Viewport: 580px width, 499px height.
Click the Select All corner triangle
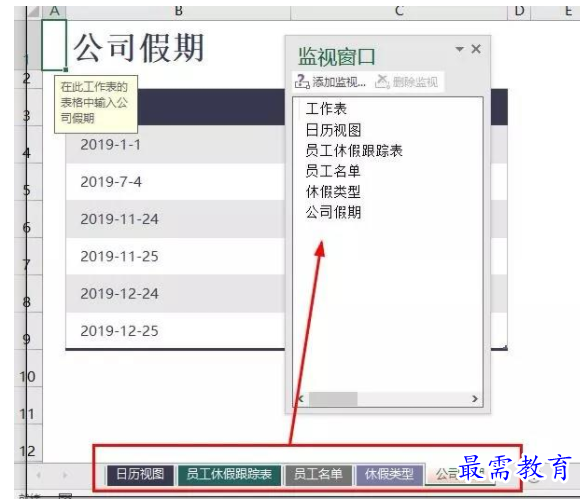click(34, 11)
